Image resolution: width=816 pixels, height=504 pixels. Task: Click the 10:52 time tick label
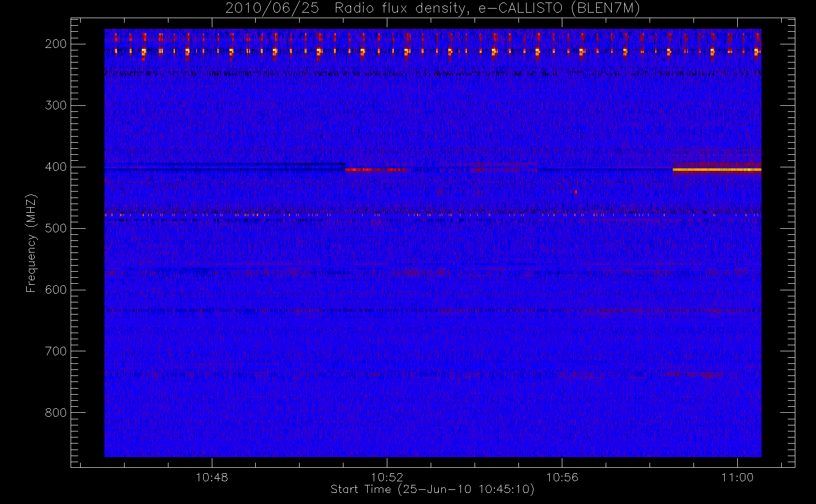click(x=387, y=477)
